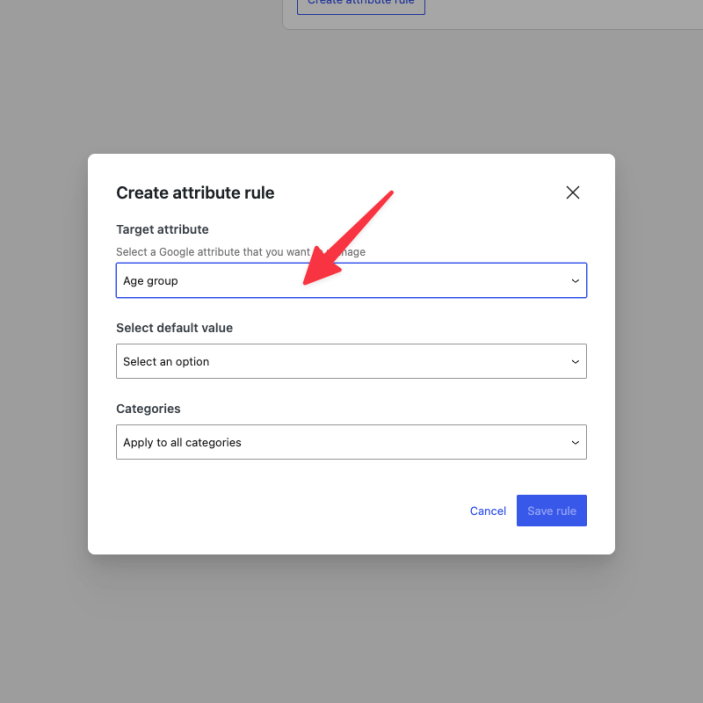The image size is (703, 703).
Task: Click the Categories field label
Action: pyautogui.click(x=148, y=409)
